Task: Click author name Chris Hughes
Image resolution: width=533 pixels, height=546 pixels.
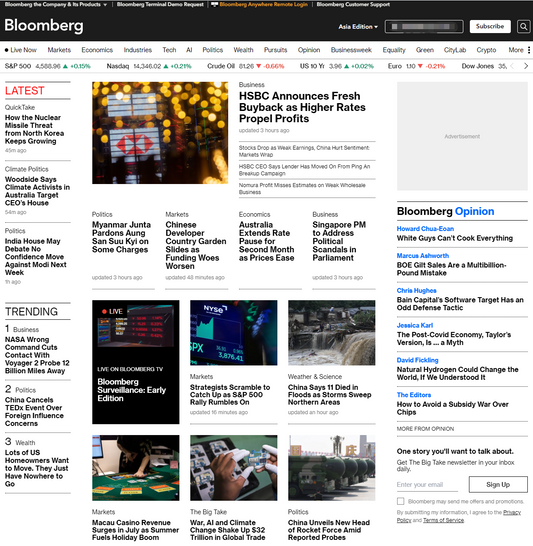Action: tap(416, 290)
